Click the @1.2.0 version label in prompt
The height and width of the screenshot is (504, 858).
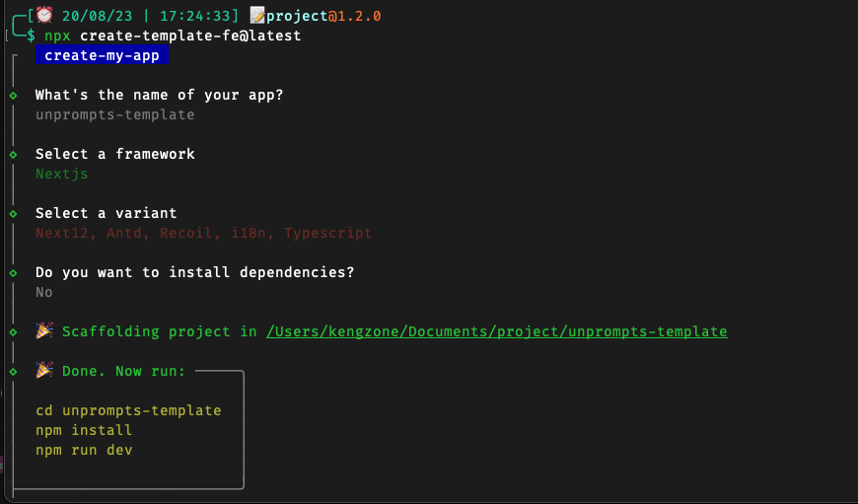355,16
